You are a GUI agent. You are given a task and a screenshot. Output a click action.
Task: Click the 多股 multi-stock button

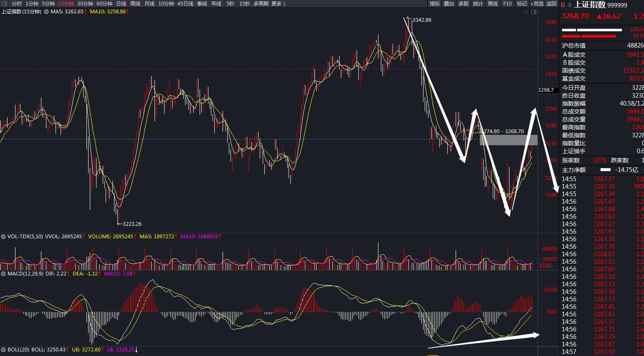pyautogui.click(x=464, y=3)
